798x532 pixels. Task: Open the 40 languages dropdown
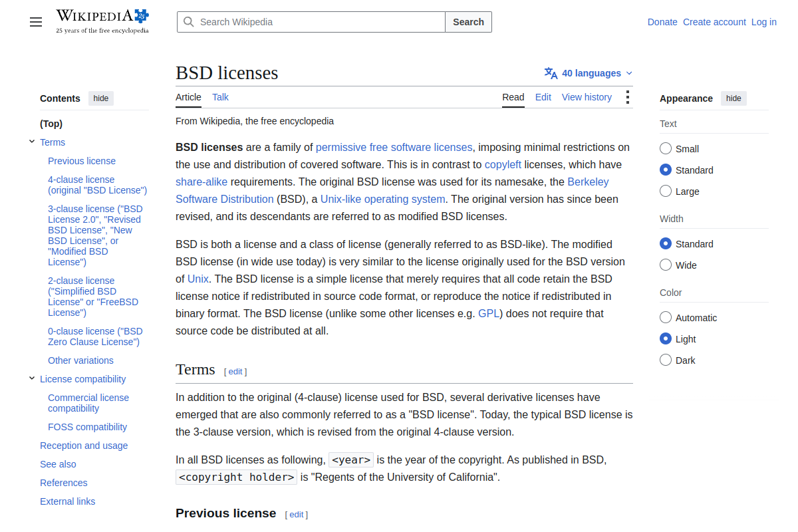[589, 73]
